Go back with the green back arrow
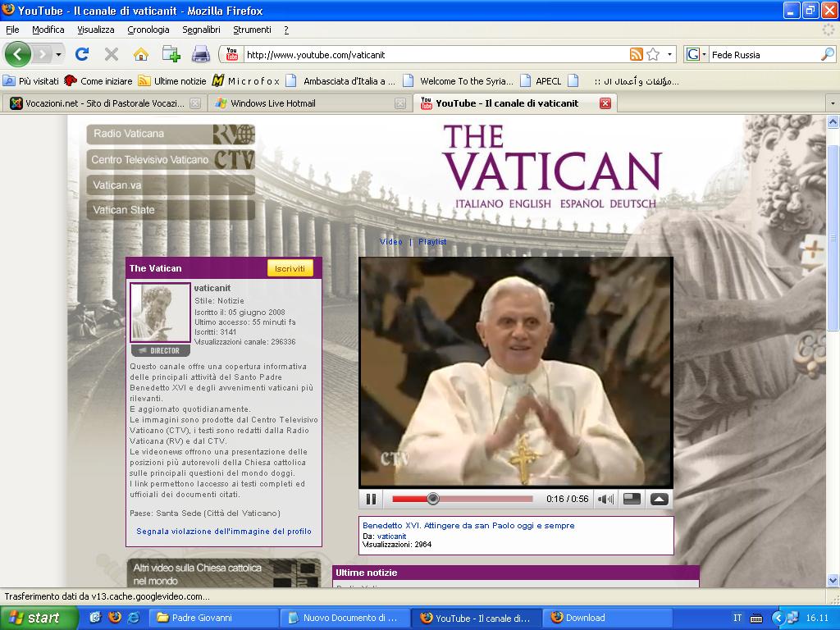Screen dimensions: 840x630 (18, 54)
